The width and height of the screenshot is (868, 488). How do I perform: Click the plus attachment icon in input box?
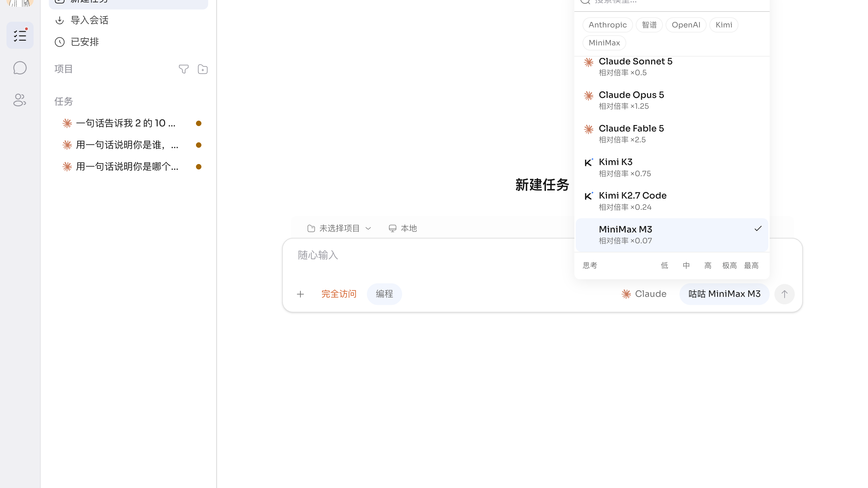click(300, 294)
